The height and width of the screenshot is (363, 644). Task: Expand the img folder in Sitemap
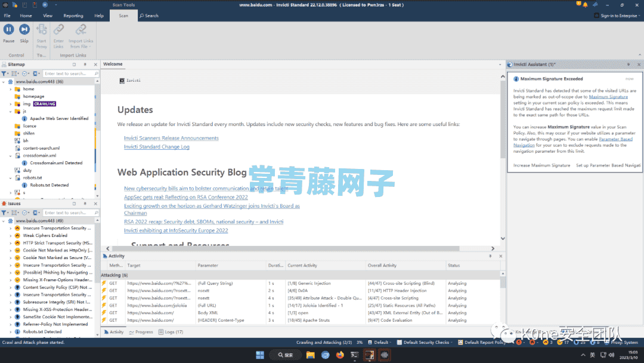tap(10, 104)
